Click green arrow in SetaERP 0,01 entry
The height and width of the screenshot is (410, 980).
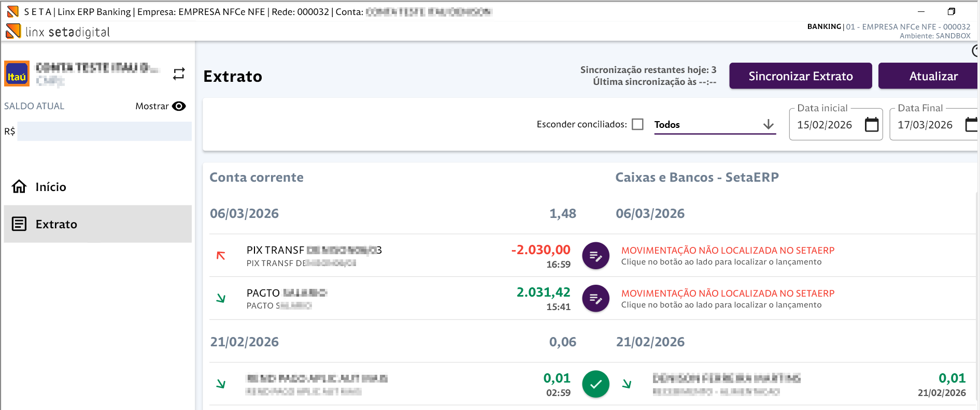tap(627, 384)
